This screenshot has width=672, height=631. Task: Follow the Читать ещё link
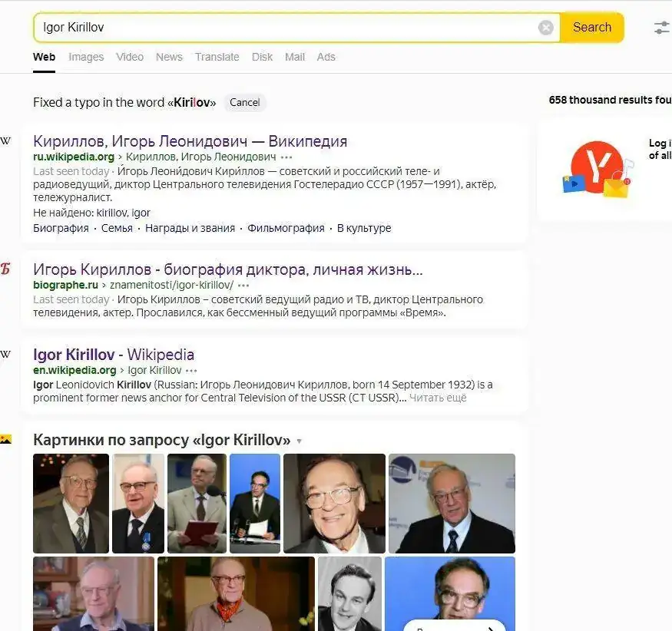(x=438, y=398)
